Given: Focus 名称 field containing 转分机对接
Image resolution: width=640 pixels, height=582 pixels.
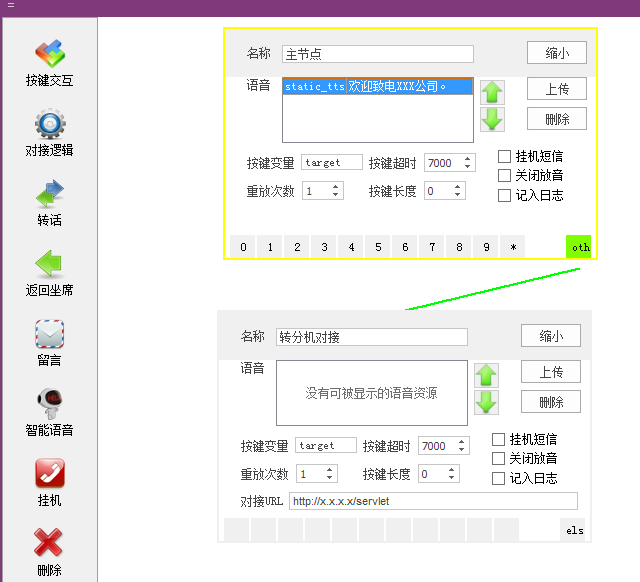Looking at the screenshot, I should pos(372,337).
